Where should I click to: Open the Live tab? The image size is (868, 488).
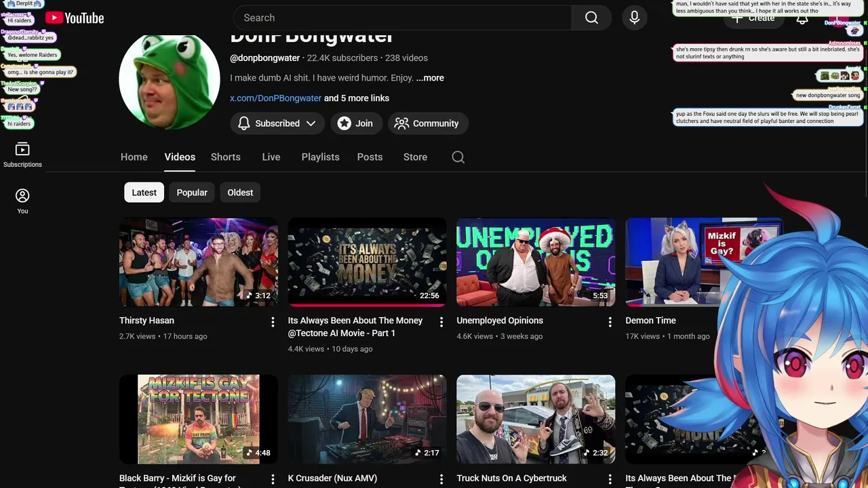tap(271, 157)
